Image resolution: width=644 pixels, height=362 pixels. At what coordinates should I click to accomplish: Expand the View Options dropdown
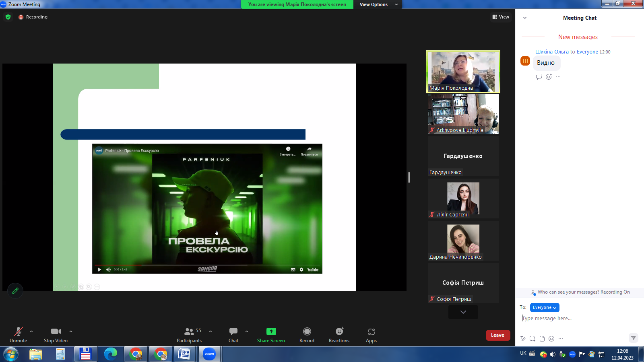378,4
